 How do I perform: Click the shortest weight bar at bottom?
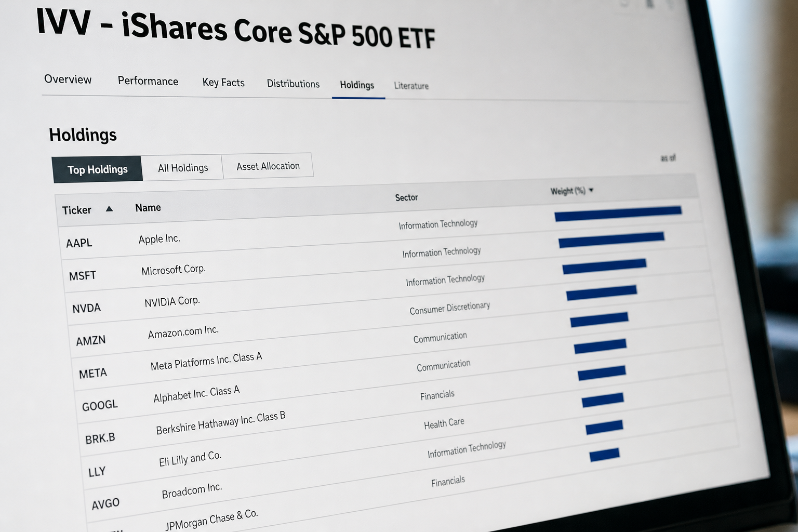point(604,455)
